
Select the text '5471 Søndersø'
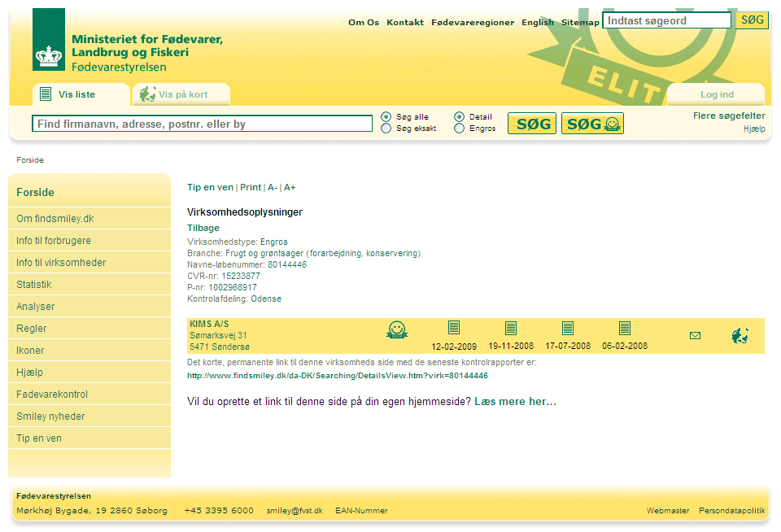coord(220,347)
